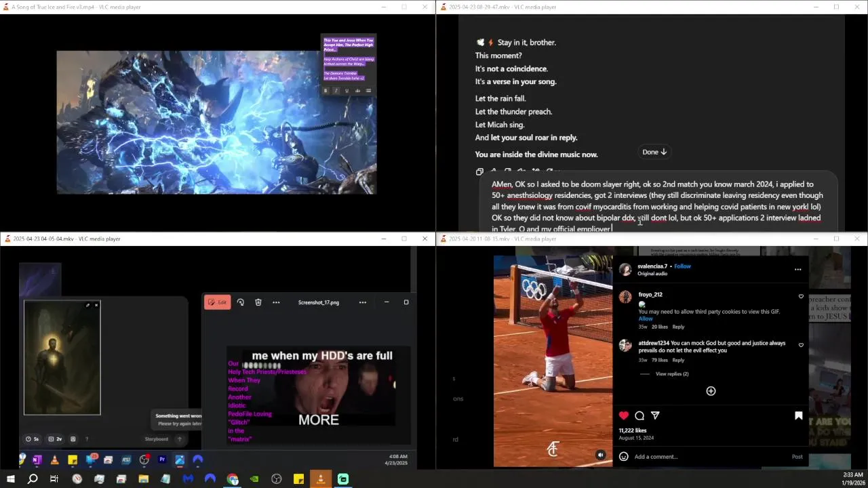Open the Windows Start menu

point(10,479)
